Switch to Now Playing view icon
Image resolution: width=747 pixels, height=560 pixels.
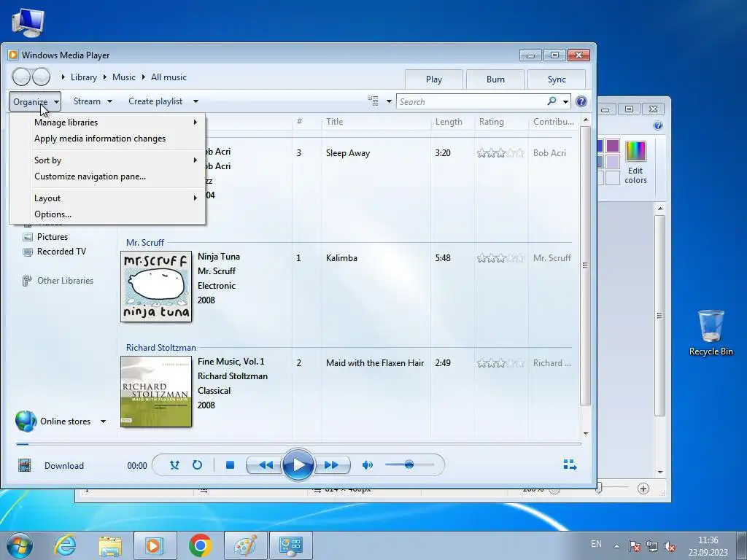click(570, 464)
